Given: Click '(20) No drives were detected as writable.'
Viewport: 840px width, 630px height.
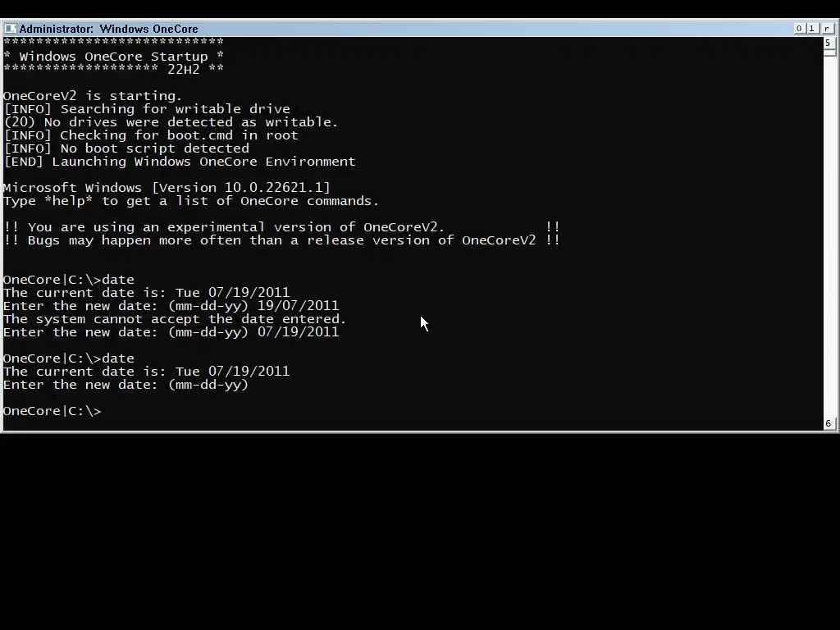Looking at the screenshot, I should [171, 122].
